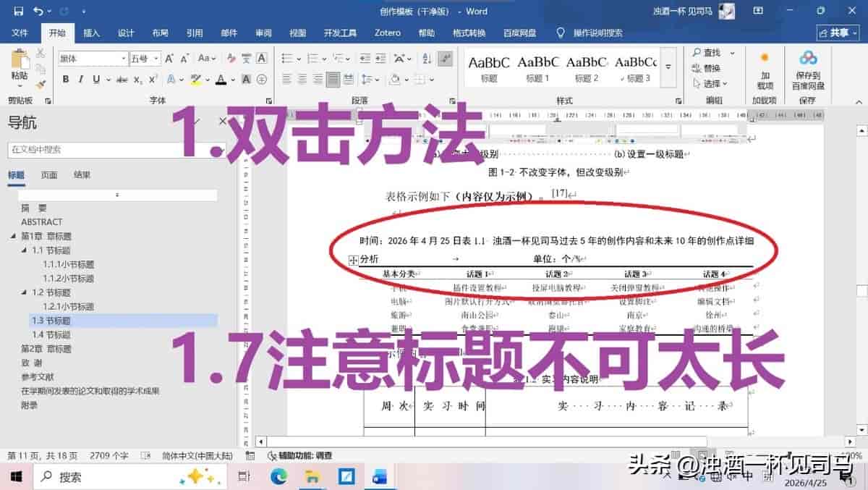868x490 pixels.
Task: Click 查找 (Find) button
Action: tap(707, 53)
